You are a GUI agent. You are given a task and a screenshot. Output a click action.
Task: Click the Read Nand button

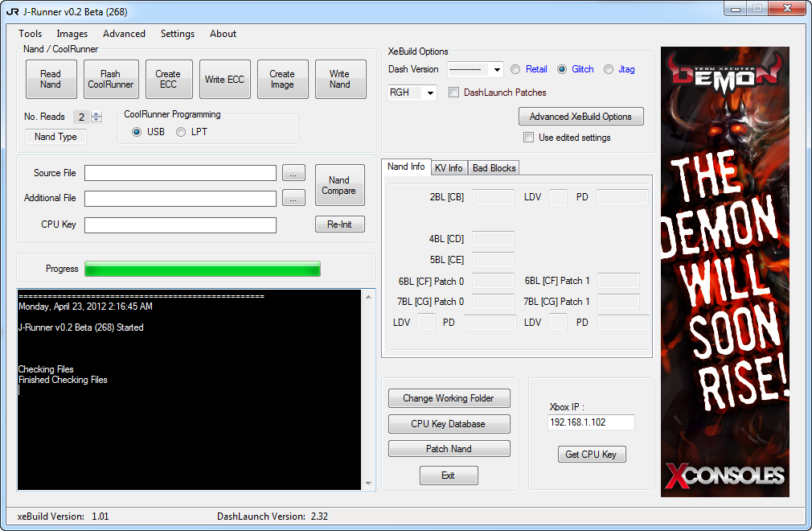51,80
